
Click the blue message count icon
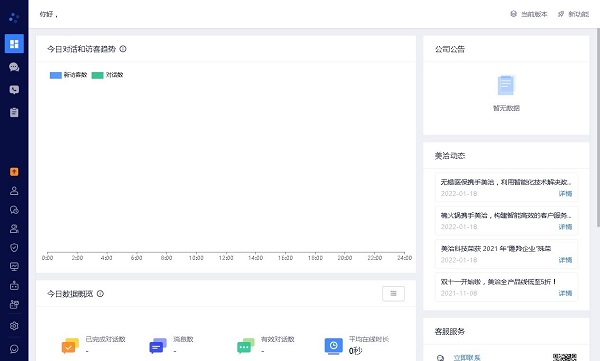coord(158,346)
